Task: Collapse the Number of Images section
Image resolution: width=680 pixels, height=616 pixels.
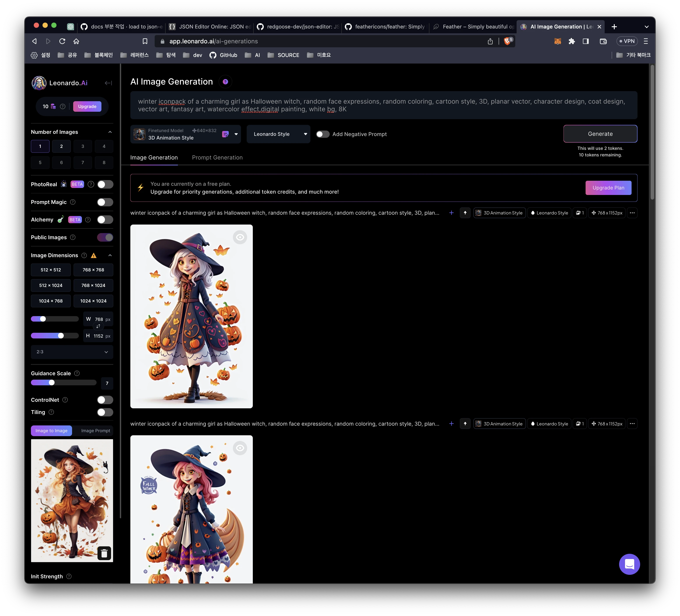Action: coord(110,132)
